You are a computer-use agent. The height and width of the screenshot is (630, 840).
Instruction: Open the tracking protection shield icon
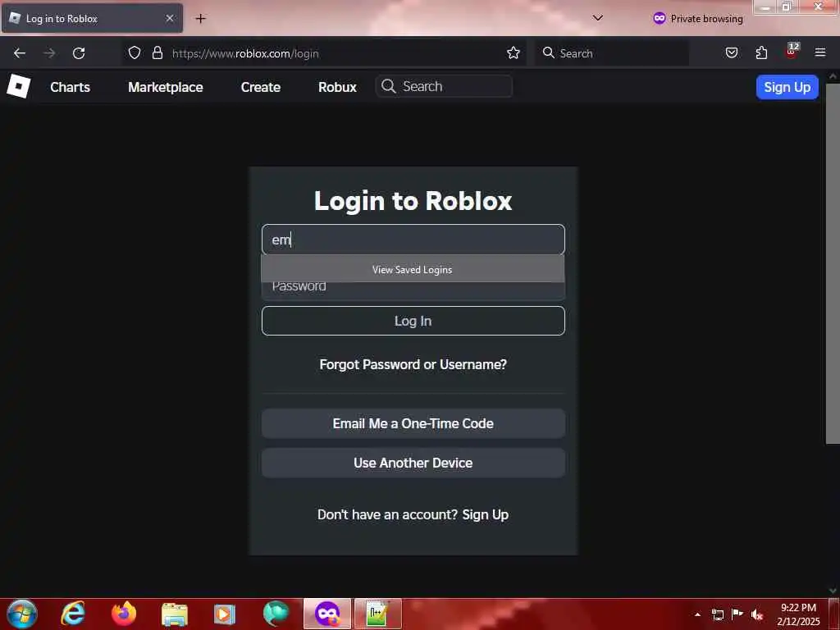coord(135,52)
